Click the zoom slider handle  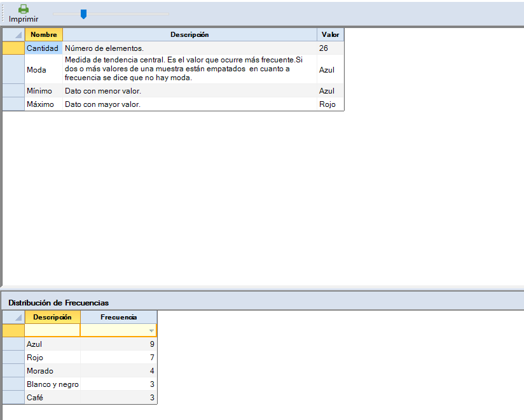click(83, 13)
